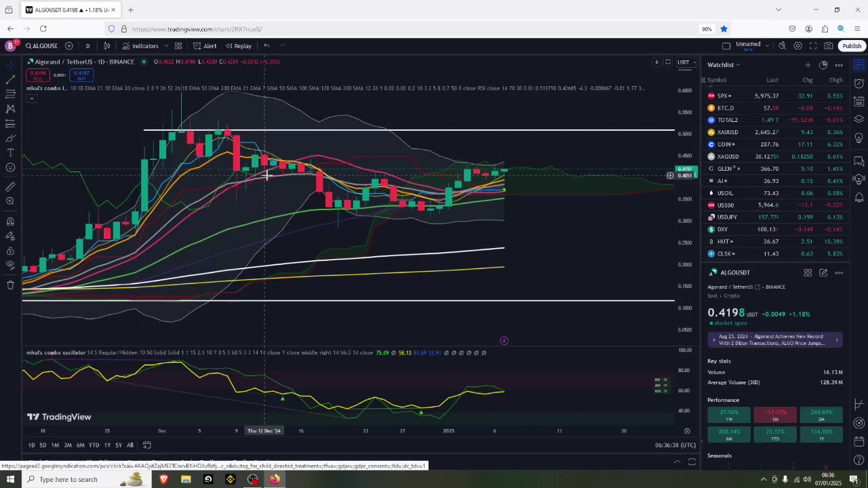Select SPX row in the watchlist
Image resolution: width=868 pixels, height=488 pixels.
click(x=775, y=96)
